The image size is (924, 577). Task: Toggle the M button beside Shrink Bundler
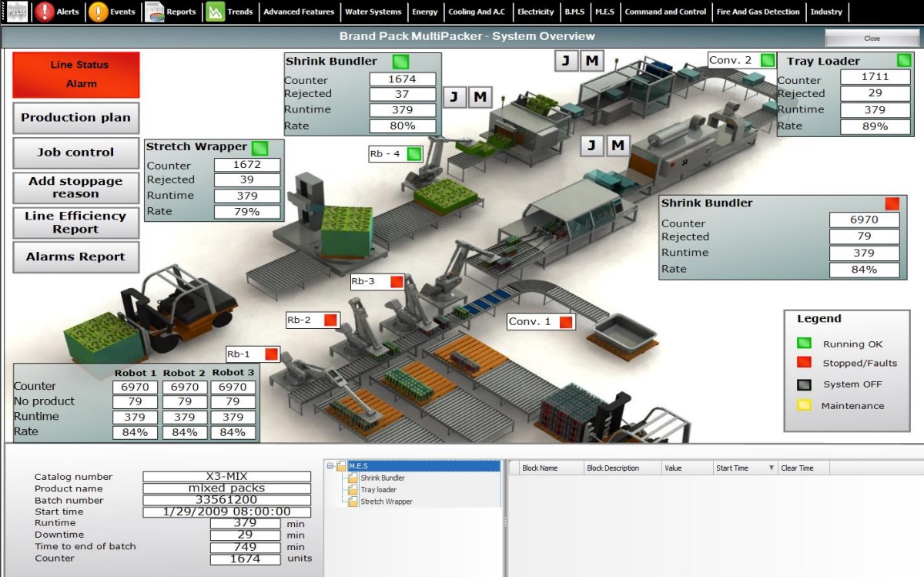[x=480, y=96]
